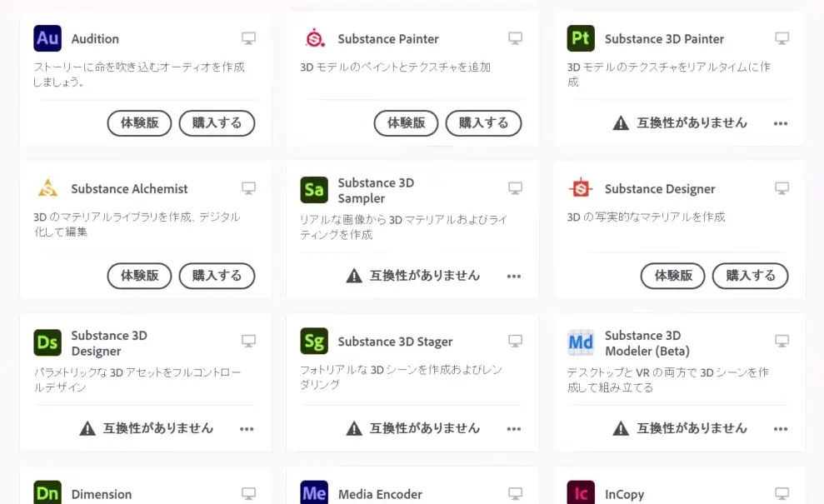
Task: Click desktop monitor icon on Substance 3D Modeler card
Action: [782, 341]
